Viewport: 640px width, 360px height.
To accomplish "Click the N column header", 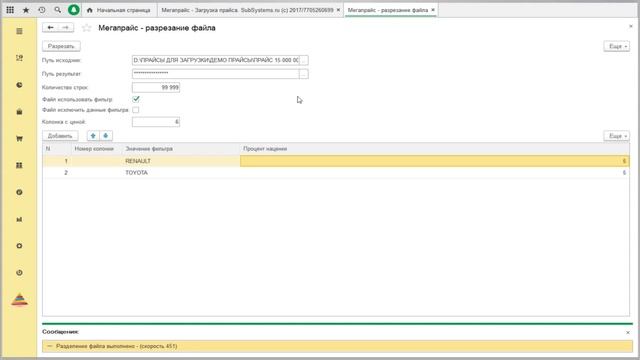I will (x=57, y=149).
